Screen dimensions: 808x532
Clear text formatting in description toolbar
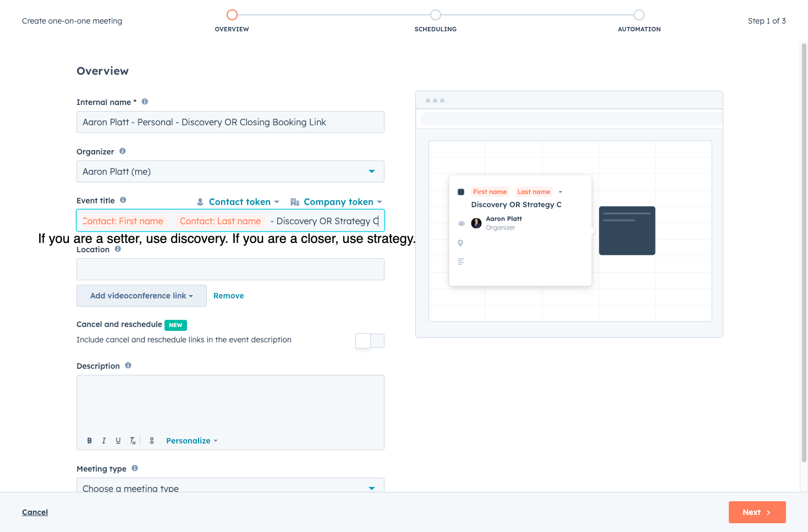click(x=133, y=441)
